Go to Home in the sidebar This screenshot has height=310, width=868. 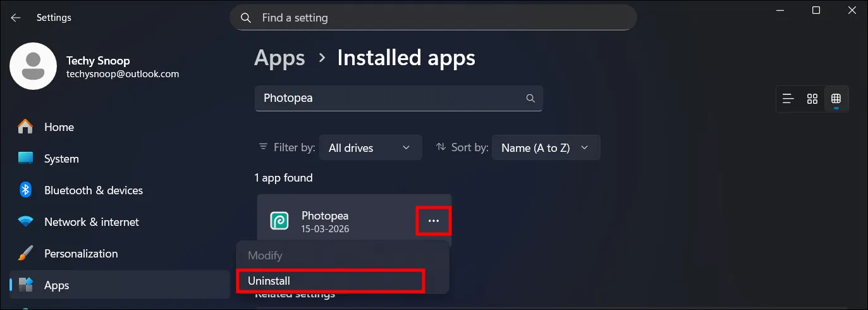(x=120, y=127)
